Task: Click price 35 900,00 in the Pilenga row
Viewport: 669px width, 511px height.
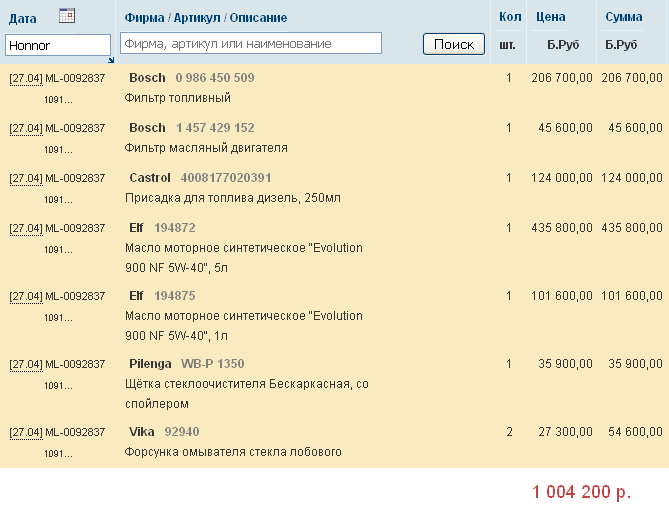Action: coord(565,364)
